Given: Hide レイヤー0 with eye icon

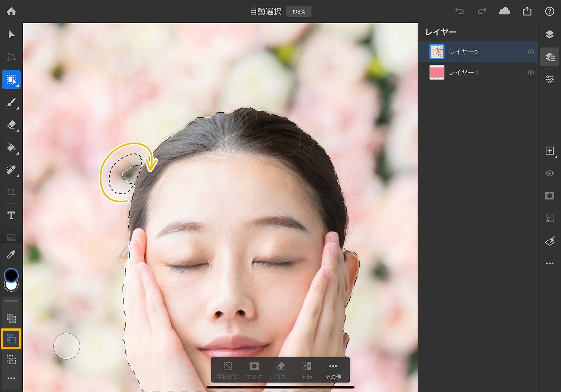Looking at the screenshot, I should coord(531,52).
